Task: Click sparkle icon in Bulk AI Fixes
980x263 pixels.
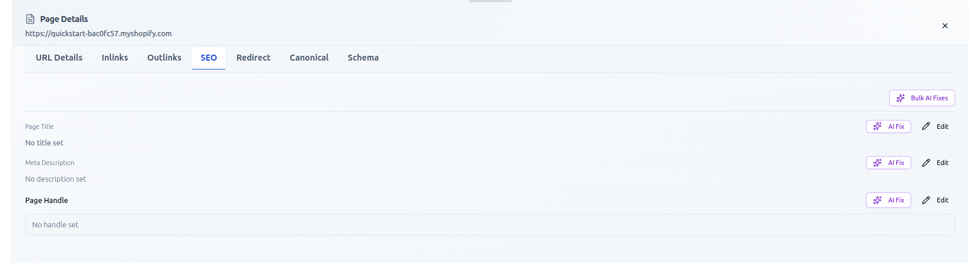Action: click(x=900, y=98)
